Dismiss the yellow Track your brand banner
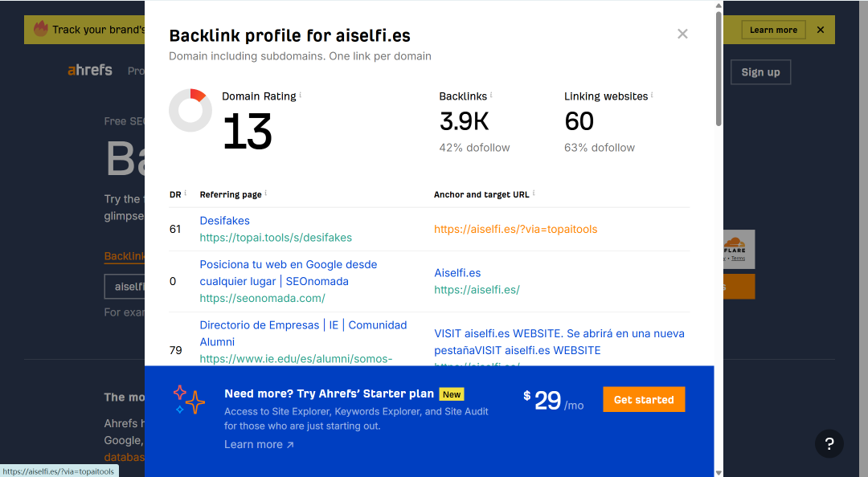The image size is (868, 477). [x=821, y=30]
